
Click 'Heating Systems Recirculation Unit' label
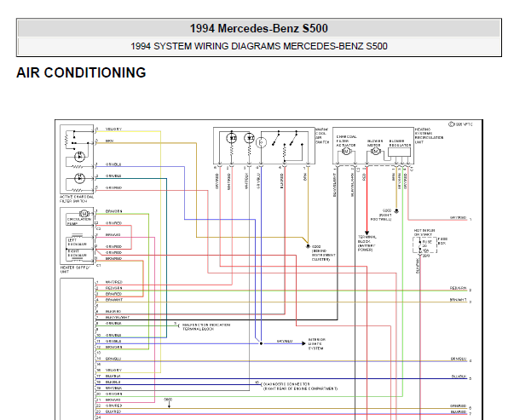tap(429, 135)
